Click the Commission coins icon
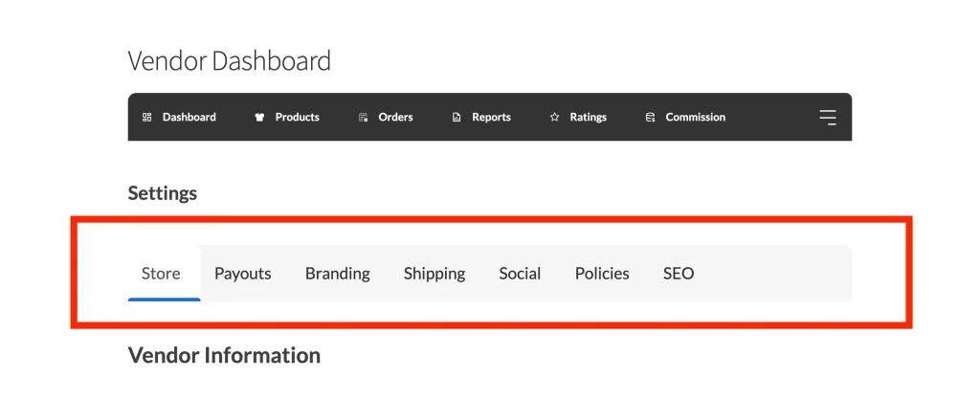Screen dimensions: 980x400 (x=650, y=118)
